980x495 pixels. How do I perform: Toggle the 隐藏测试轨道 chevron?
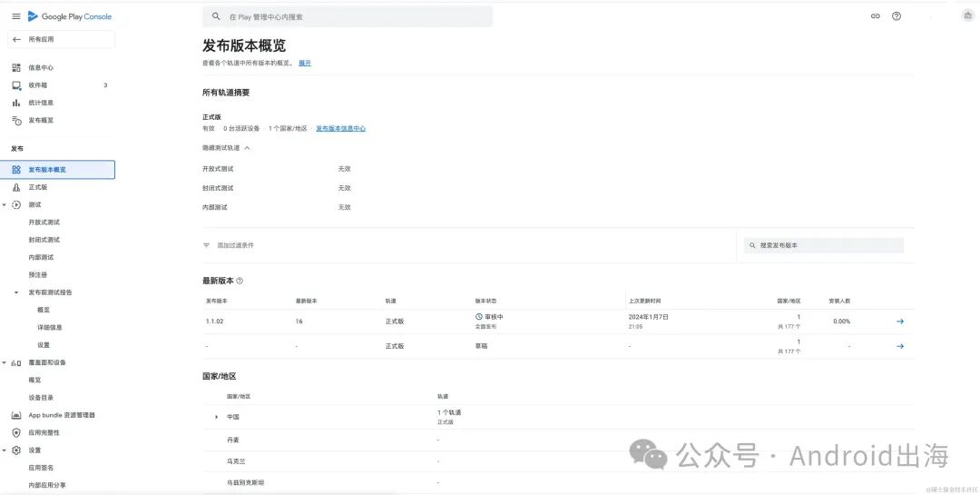[247, 148]
